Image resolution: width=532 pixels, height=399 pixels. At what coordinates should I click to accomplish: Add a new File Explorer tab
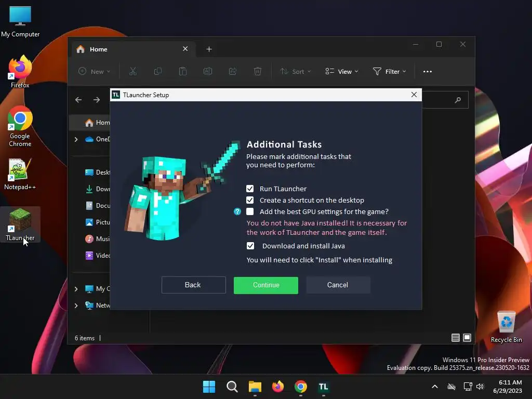click(209, 49)
